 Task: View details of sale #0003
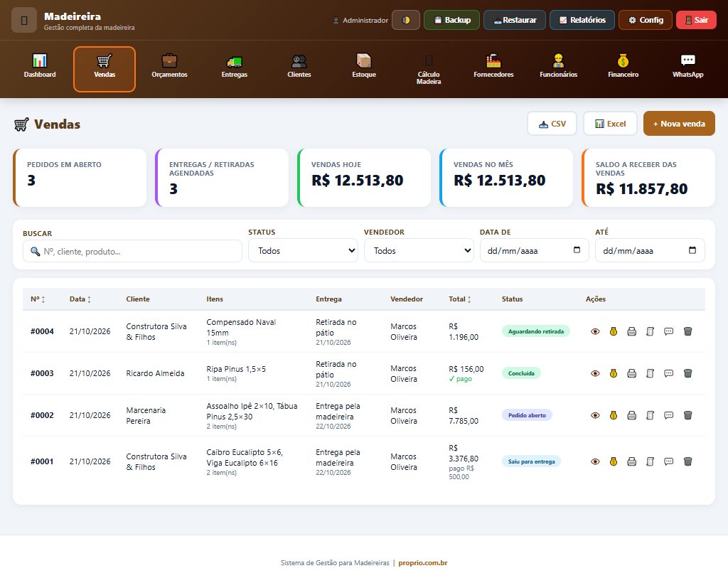click(595, 373)
